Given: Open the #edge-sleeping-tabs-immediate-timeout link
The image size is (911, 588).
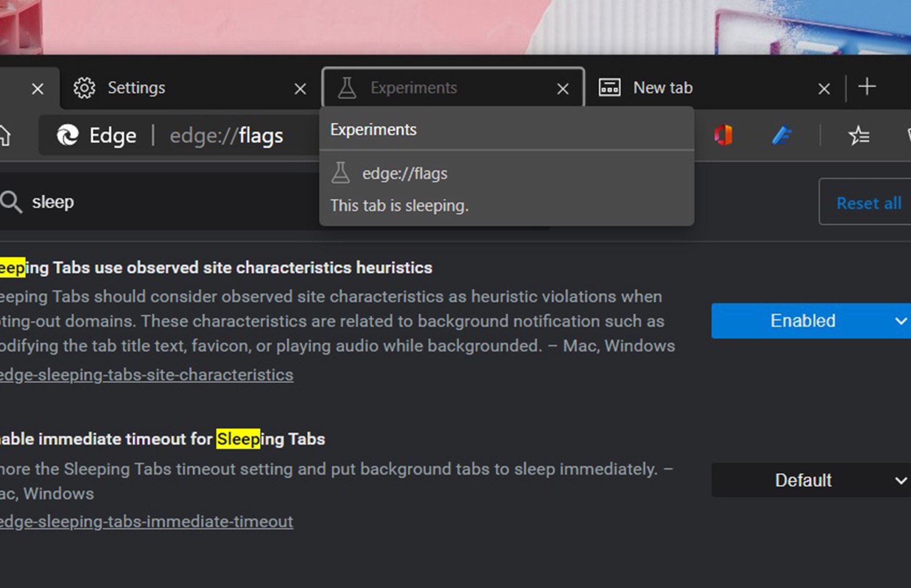Looking at the screenshot, I should (x=146, y=522).
